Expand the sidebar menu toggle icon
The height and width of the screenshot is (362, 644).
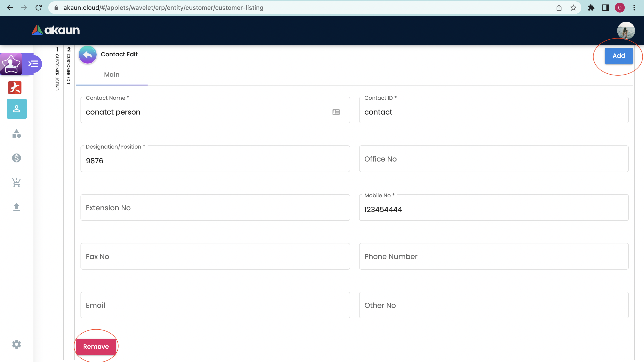pos(33,64)
